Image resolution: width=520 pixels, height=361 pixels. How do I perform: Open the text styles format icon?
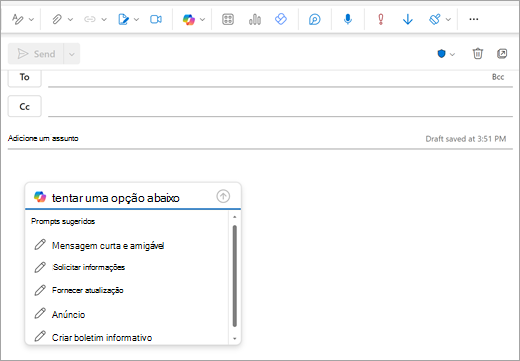(x=17, y=19)
